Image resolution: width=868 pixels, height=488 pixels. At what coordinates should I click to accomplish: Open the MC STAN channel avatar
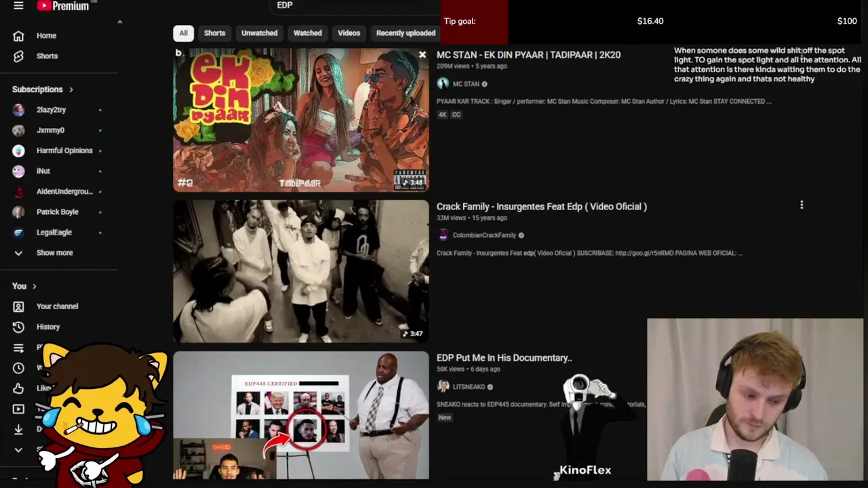443,84
